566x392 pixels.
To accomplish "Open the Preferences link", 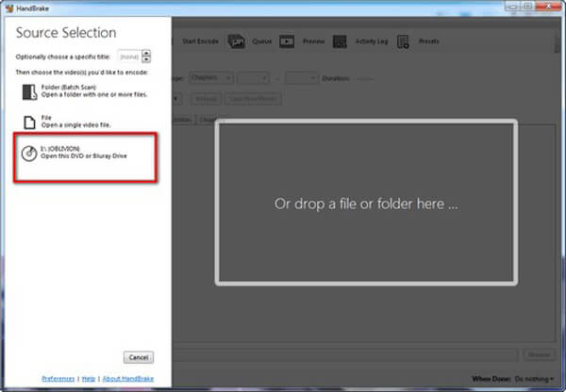I will click(x=58, y=379).
